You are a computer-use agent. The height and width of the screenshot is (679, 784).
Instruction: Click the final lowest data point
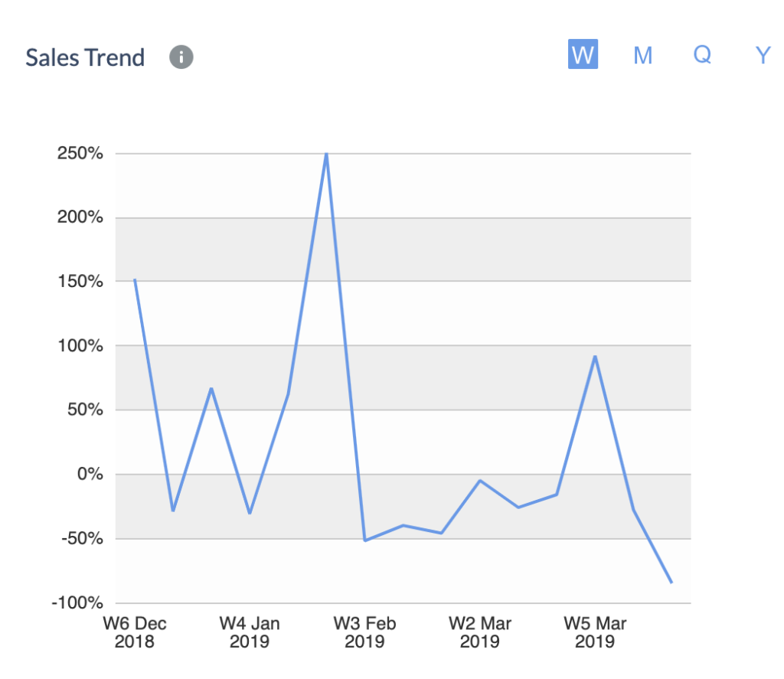click(x=671, y=583)
